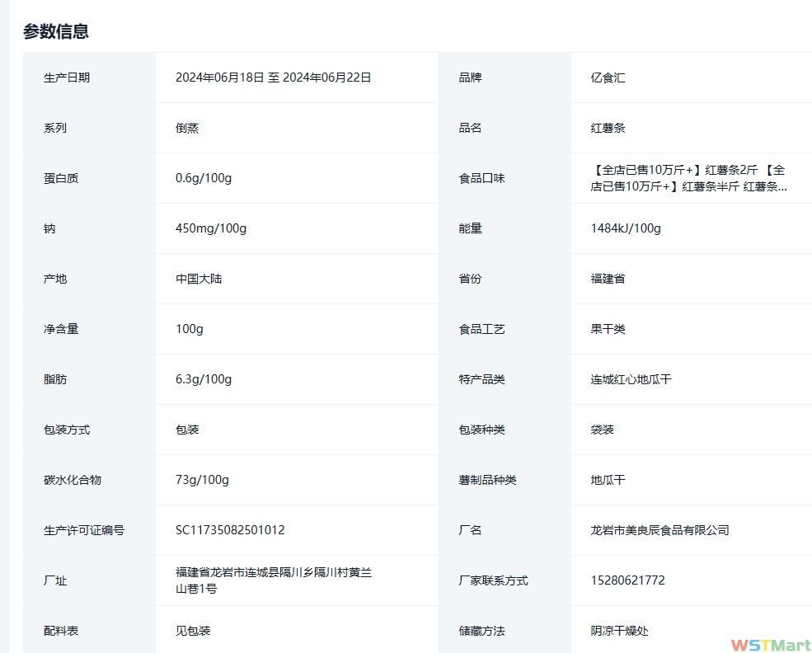The height and width of the screenshot is (653, 812).
Task: Click the 连城红心地瓜干 specialty value
Action: (x=631, y=379)
